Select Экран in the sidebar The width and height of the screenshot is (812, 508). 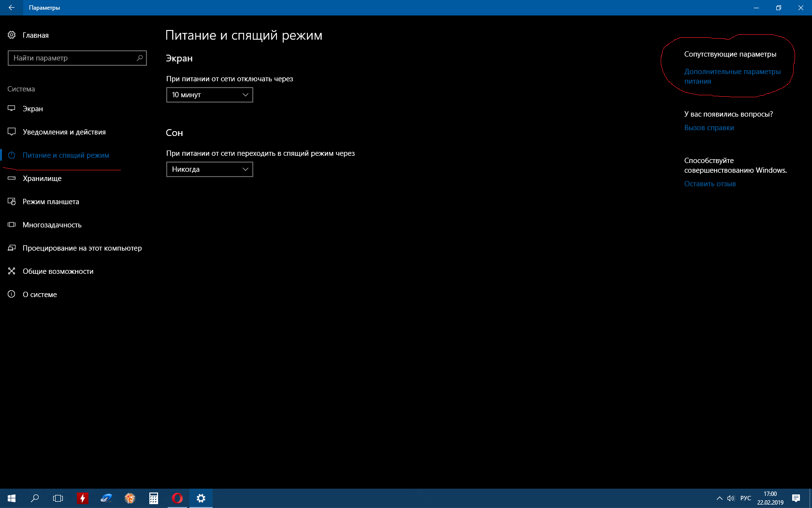point(33,109)
